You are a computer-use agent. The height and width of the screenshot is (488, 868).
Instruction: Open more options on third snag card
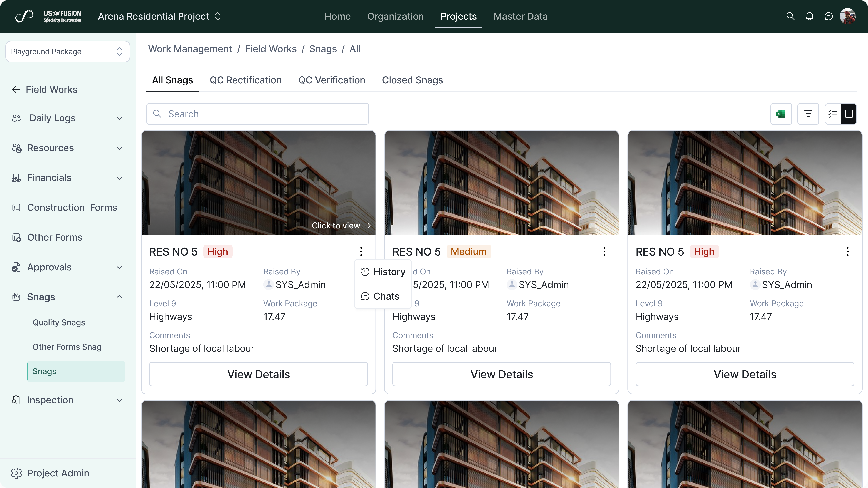click(847, 252)
